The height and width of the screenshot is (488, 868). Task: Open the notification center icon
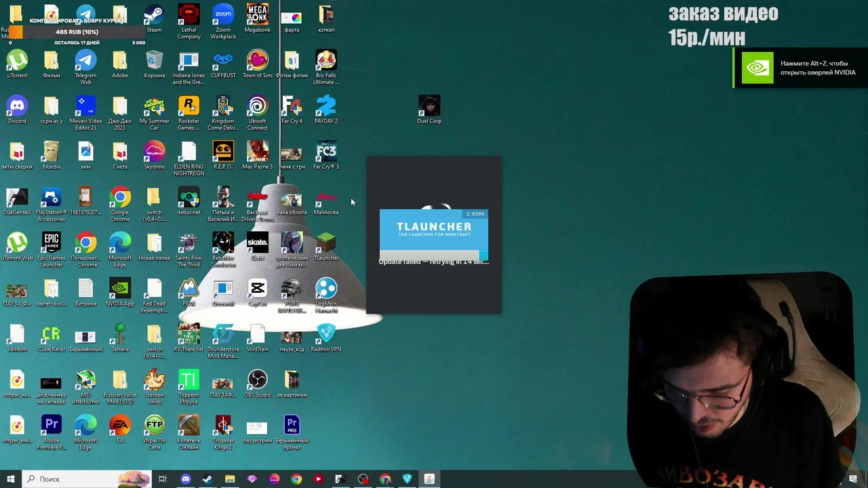tap(853, 479)
